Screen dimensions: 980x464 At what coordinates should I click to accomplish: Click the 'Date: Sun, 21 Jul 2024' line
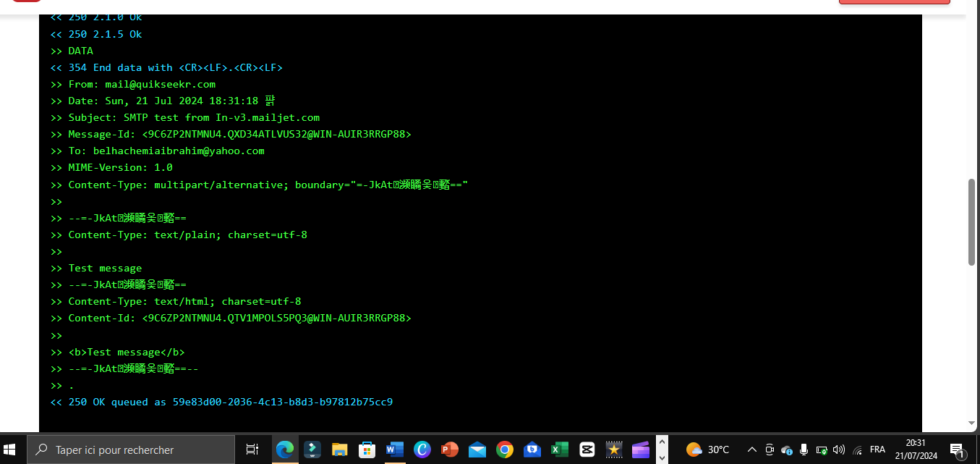[x=163, y=101]
